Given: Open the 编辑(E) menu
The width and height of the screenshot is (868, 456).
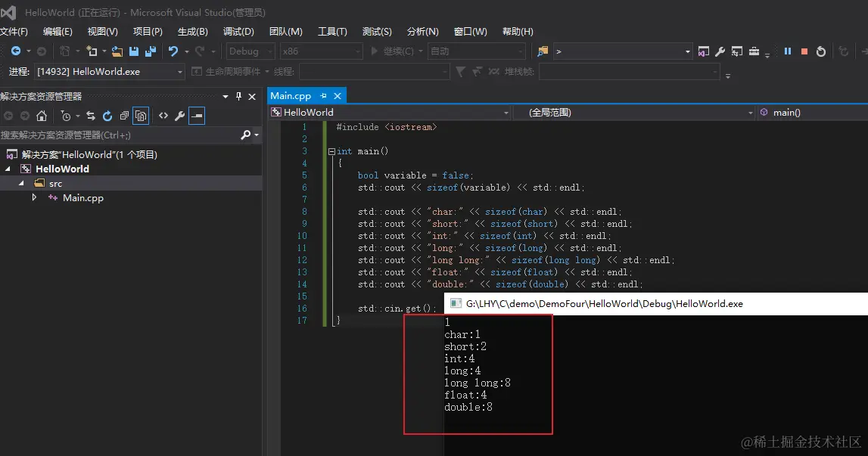Looking at the screenshot, I should pos(58,32).
